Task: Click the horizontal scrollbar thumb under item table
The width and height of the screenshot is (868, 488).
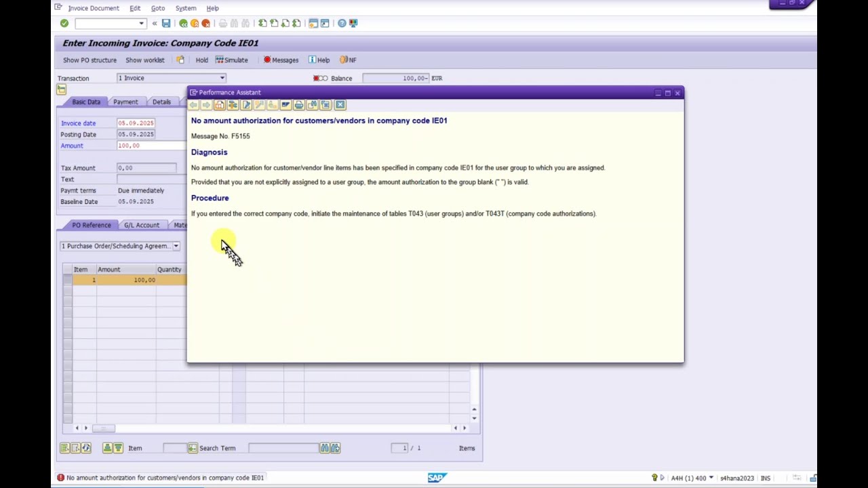Action: click(x=103, y=428)
